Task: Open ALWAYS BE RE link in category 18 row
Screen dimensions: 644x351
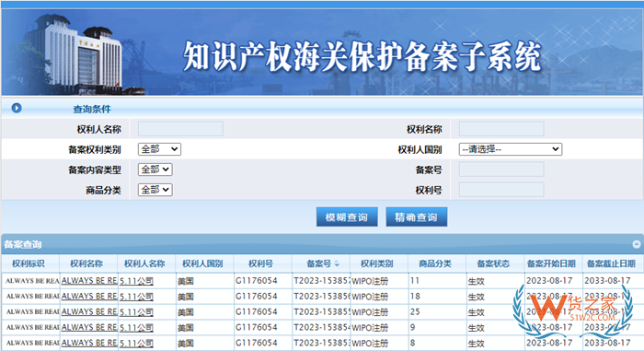Action: tap(89, 297)
